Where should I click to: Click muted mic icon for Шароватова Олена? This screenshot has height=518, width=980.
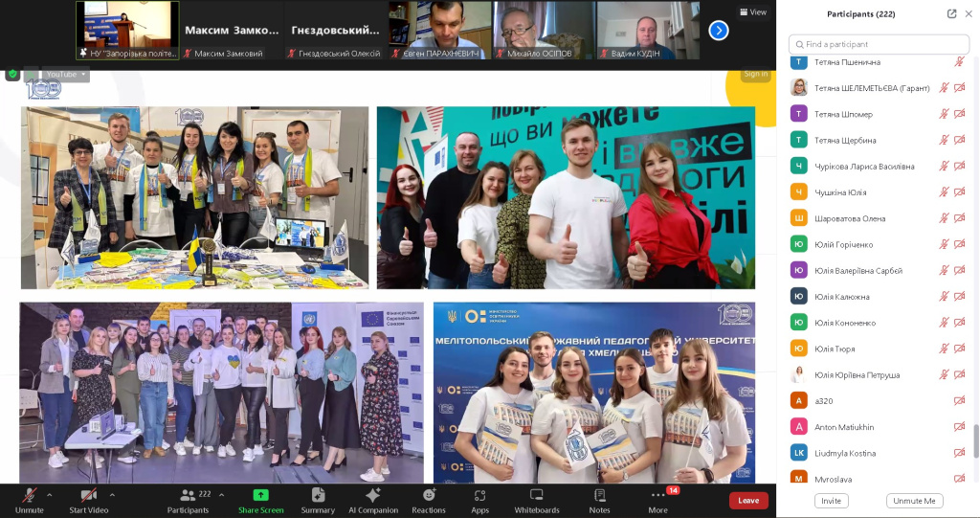944,218
